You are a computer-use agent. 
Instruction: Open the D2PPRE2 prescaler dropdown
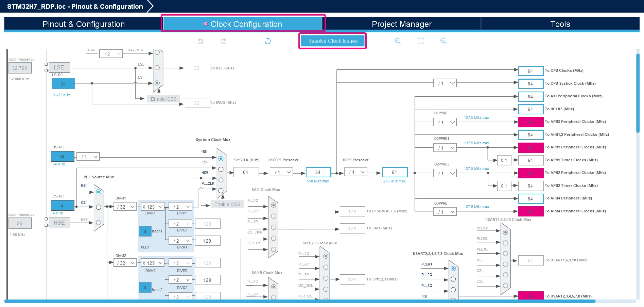click(x=445, y=174)
